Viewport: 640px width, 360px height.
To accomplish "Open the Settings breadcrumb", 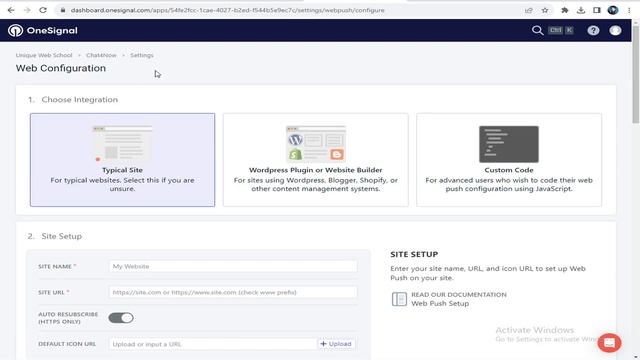I will pos(142,55).
